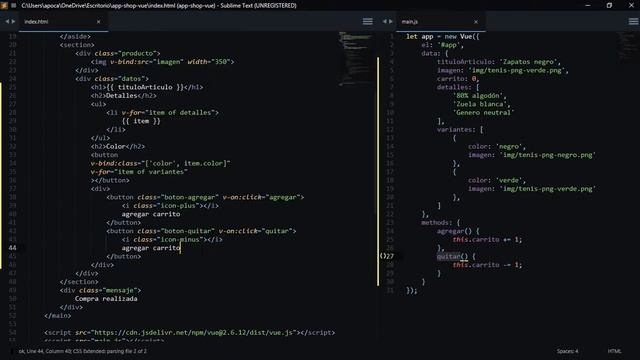Close the index.html tab
The height and width of the screenshot is (360, 640).
[x=98, y=22]
